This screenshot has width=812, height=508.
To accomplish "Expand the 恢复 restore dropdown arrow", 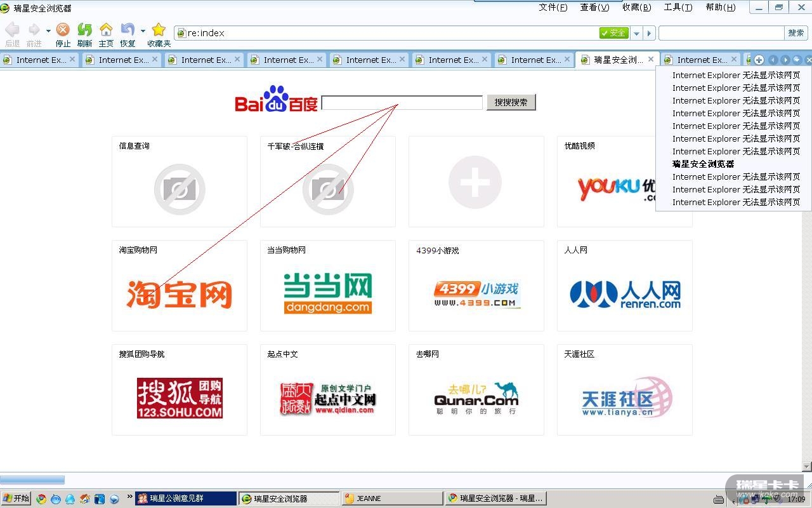I will 143,30.
